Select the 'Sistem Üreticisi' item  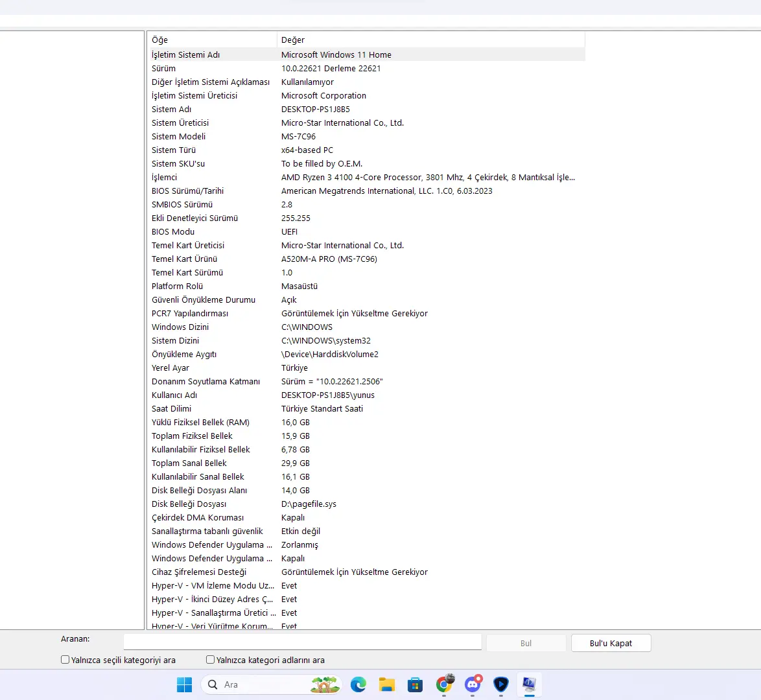coord(180,122)
